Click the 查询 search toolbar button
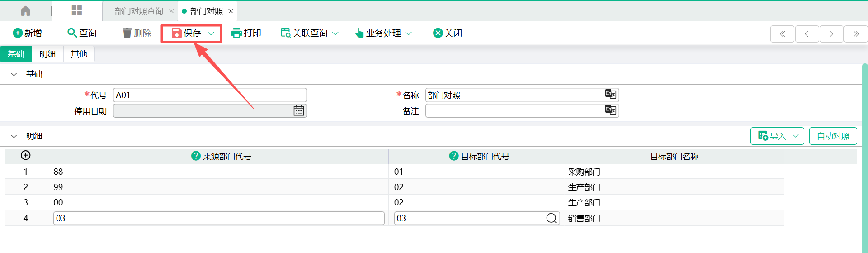This screenshot has width=868, height=253. 82,33
